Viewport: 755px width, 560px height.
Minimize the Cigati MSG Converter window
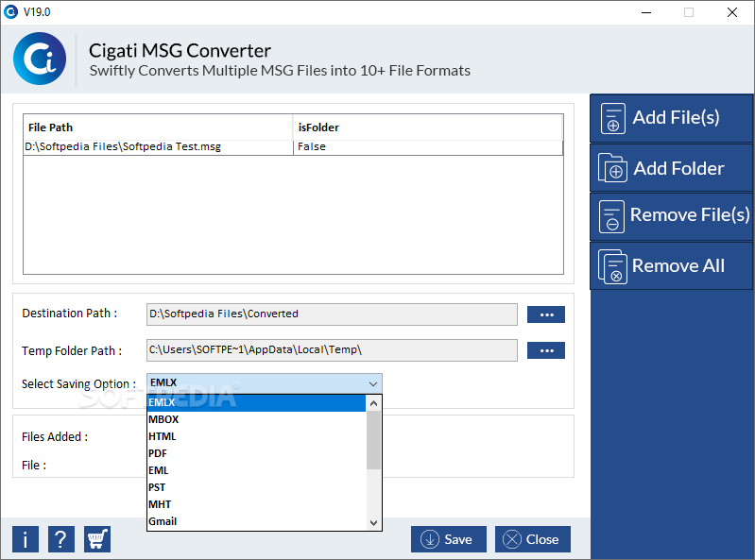[646, 12]
